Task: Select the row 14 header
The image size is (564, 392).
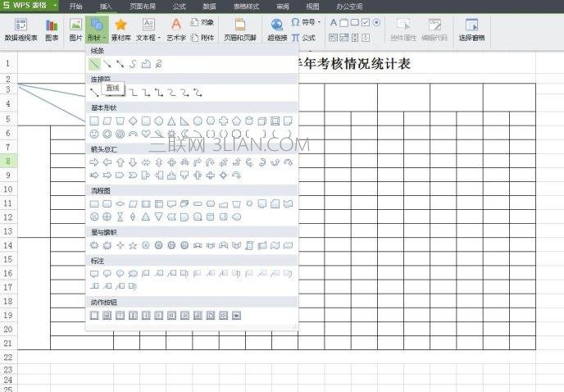Action: tap(9, 245)
